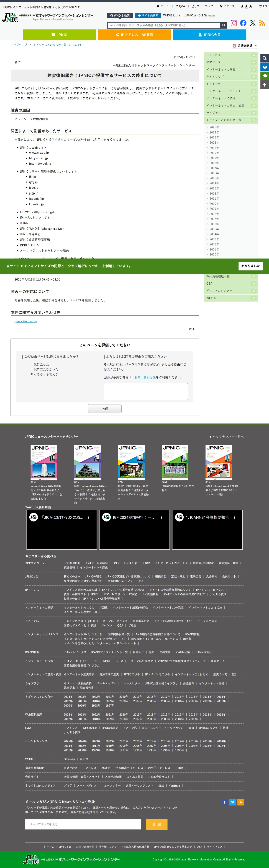Viewport: 269px width, 868px height.
Task: Open サイトマップ link in top bar
Action: point(203,6)
